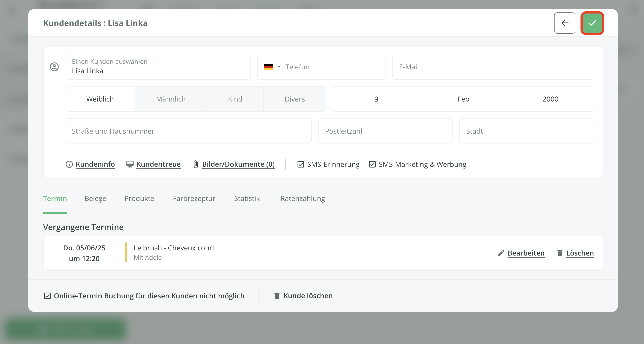Uncheck SMS-Marketing & Werbung
Screen dimensions: 644x344
[x=372, y=164]
